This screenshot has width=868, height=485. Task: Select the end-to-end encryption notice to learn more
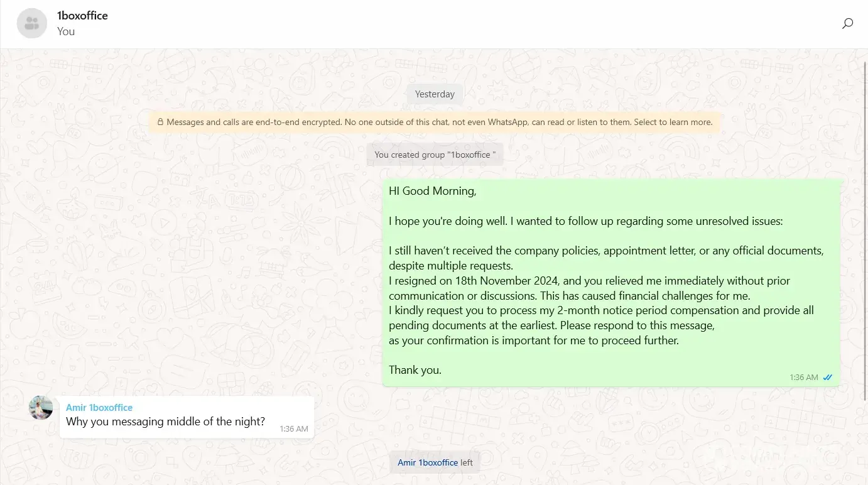pyautogui.click(x=439, y=123)
